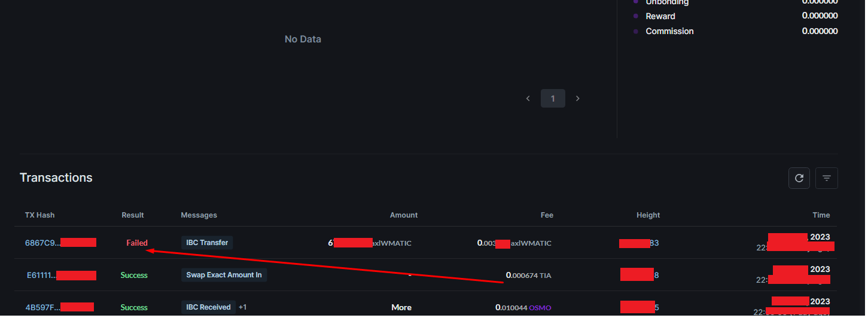The image size is (868, 318).
Task: Open transaction hash 6867C9
Action: [42, 243]
